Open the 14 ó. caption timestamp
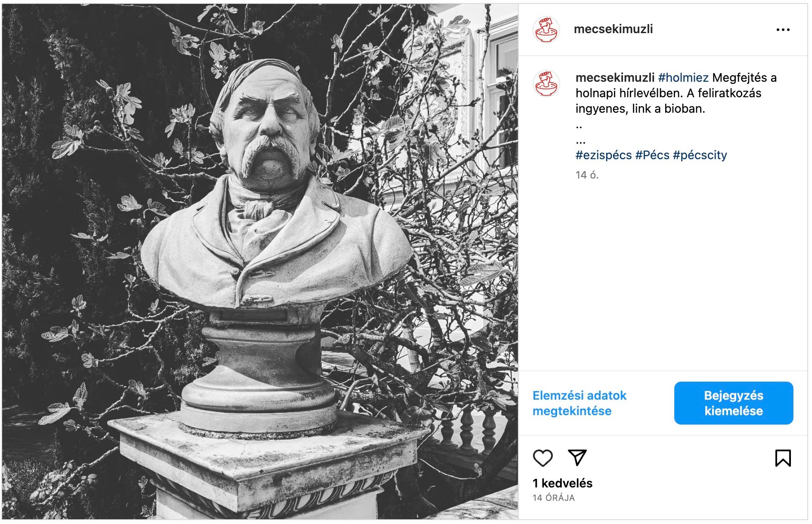Viewport: 812px width, 524px height. click(587, 175)
